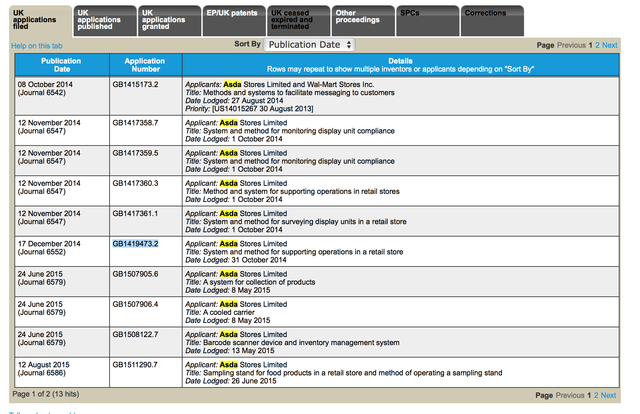
Task: Select the EP/UK patents tab
Action: point(234,21)
